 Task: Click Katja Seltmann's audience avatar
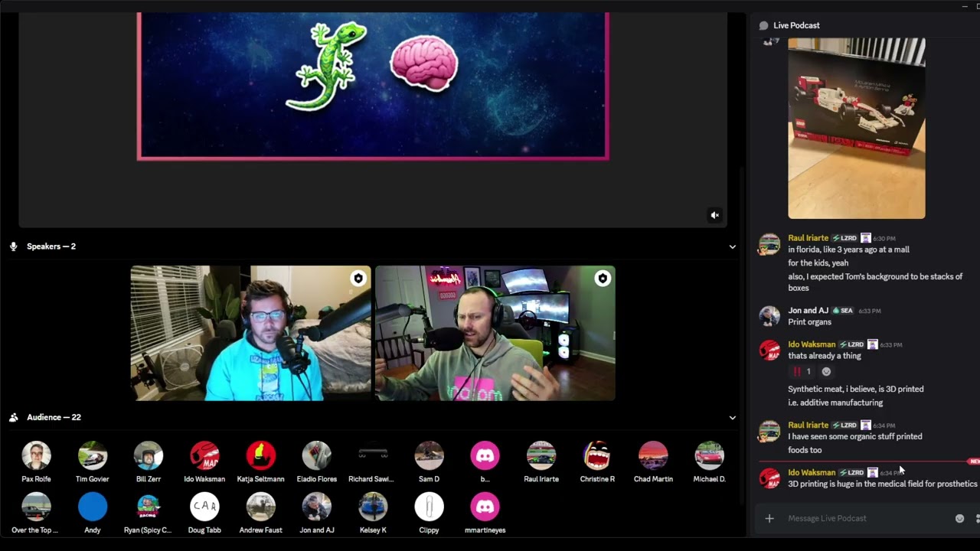coord(260,456)
